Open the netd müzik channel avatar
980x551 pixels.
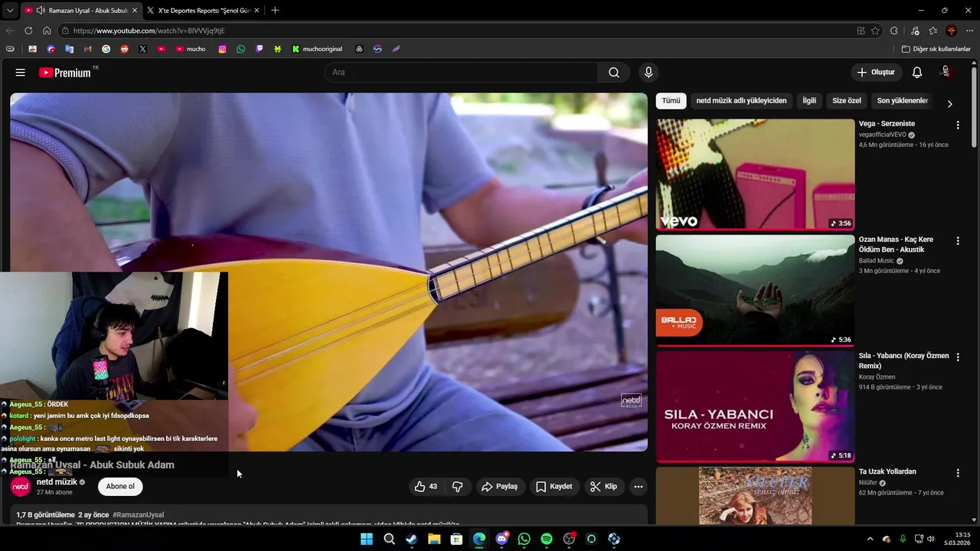[21, 487]
